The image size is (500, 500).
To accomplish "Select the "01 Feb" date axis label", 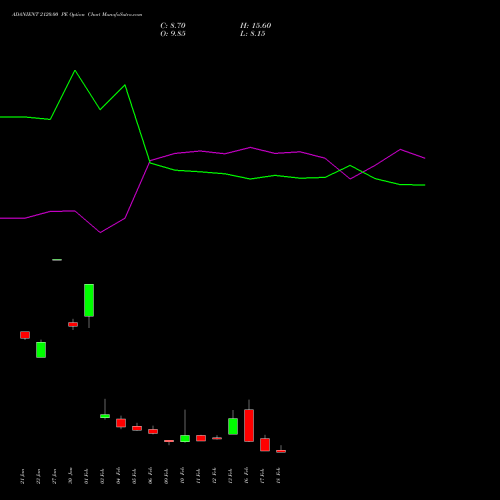I will [x=86, y=476].
